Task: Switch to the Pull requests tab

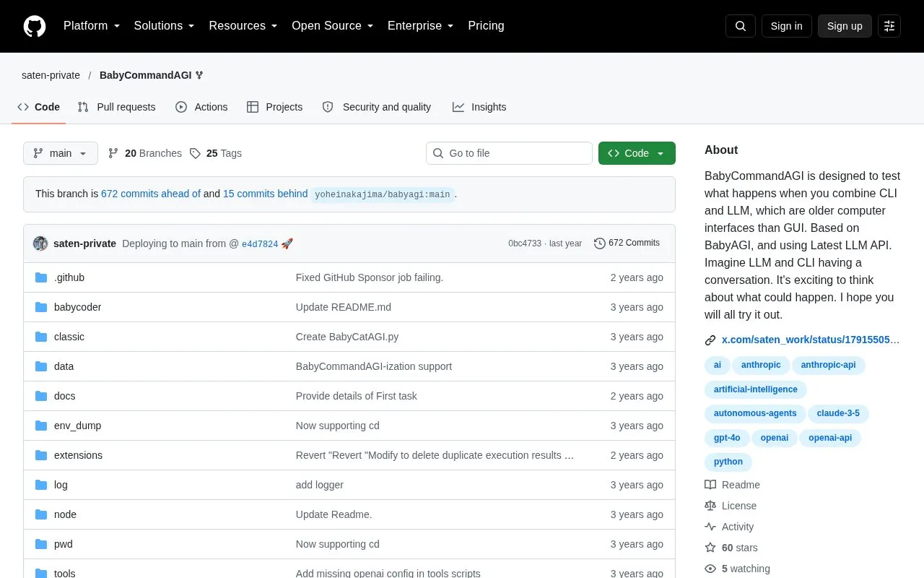Action: 116,107
